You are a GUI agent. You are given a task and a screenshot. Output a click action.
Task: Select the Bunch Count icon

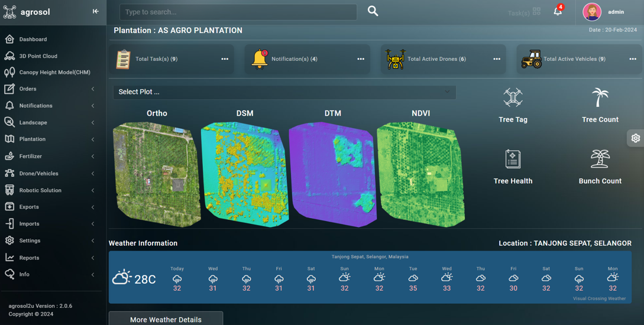(600, 160)
